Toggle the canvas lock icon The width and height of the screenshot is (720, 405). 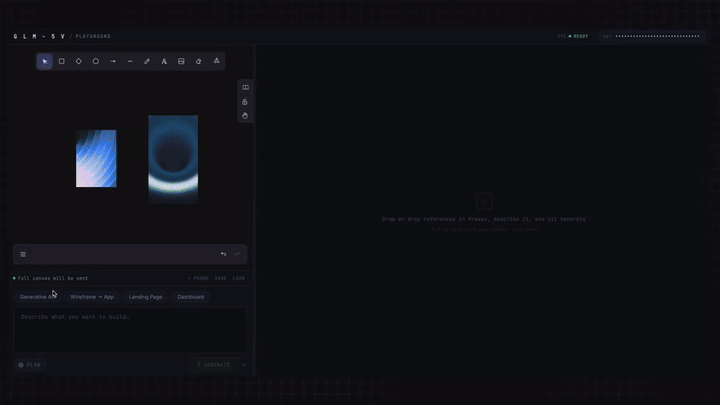(x=245, y=101)
